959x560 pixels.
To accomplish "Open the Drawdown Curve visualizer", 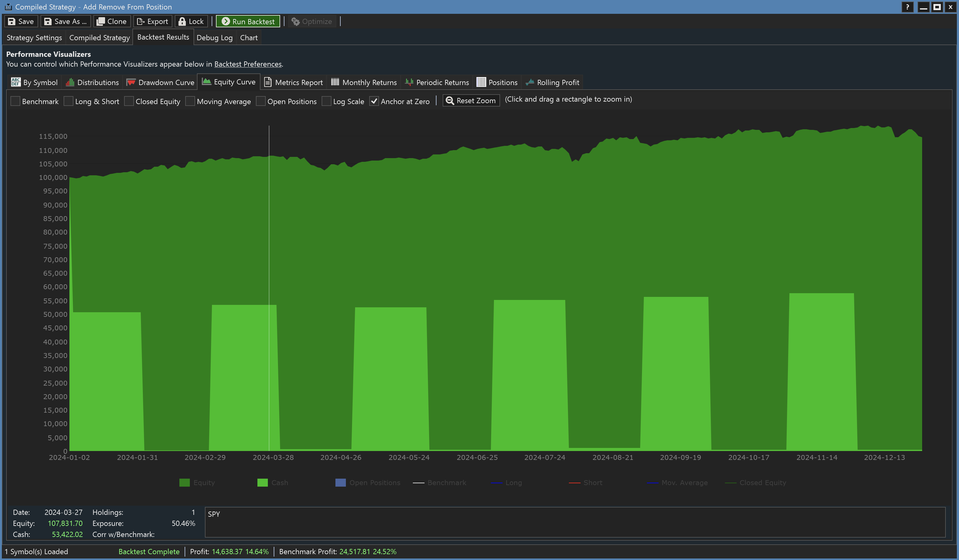I will tap(161, 83).
